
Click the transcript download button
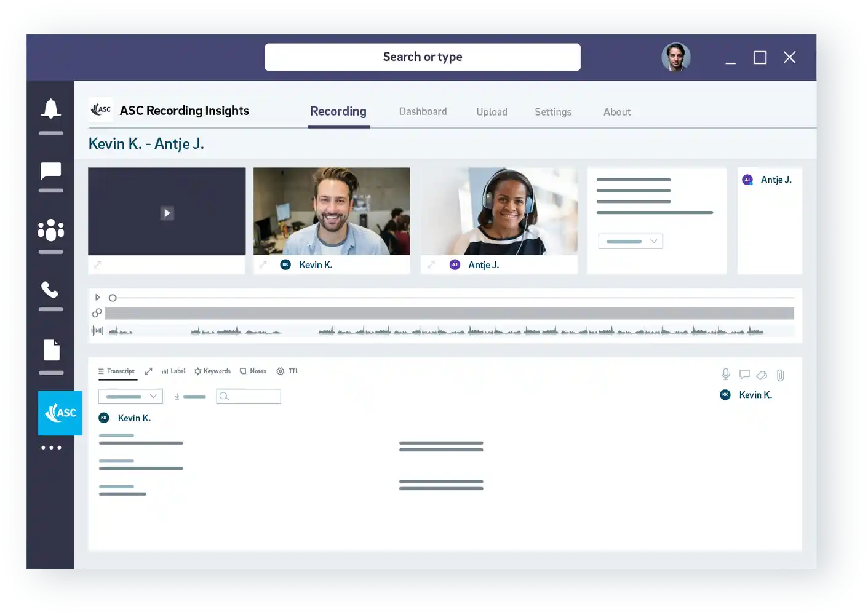tap(189, 397)
